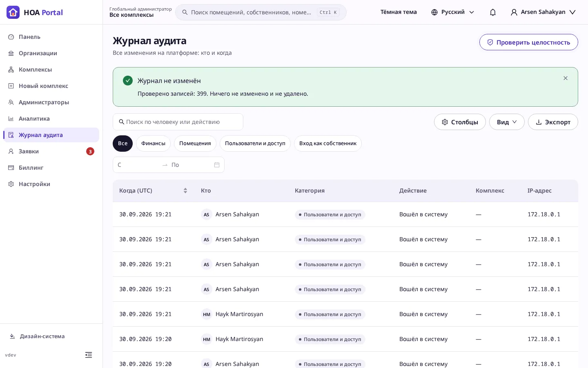Viewport: 588px width, 368px height.
Task: Click the globe language icon
Action: coord(434,12)
